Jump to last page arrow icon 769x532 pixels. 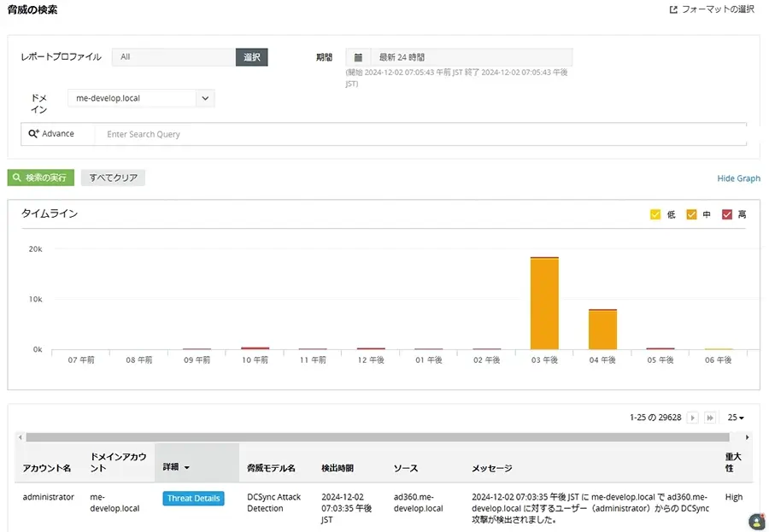pos(710,418)
